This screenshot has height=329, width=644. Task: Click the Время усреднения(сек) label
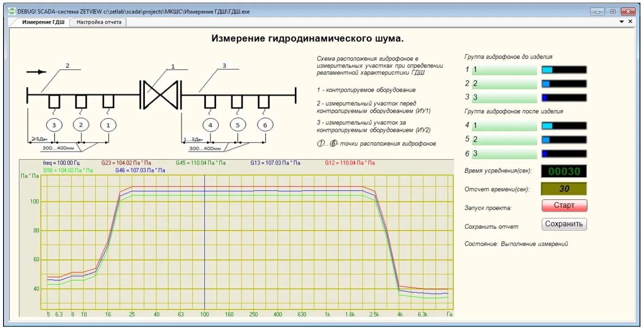pos(497,172)
